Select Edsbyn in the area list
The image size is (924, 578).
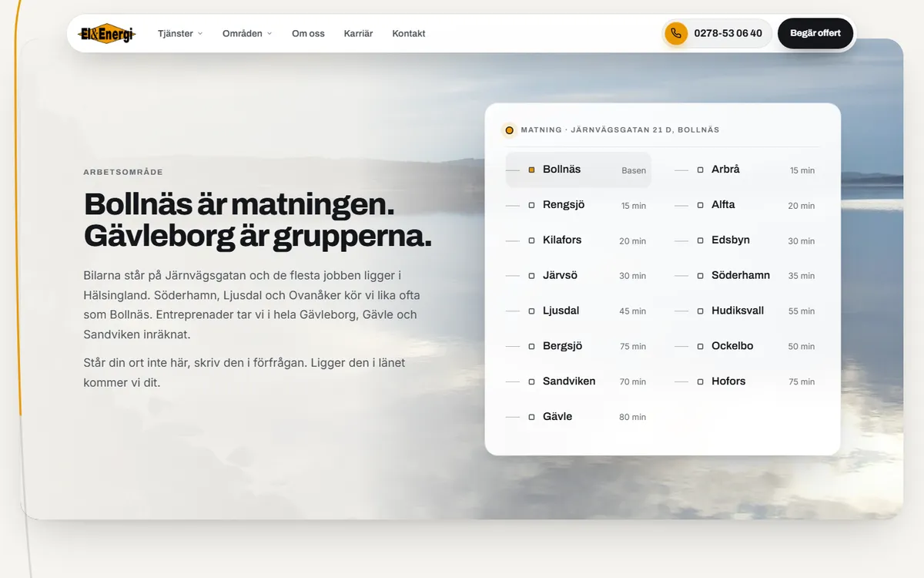tap(747, 240)
